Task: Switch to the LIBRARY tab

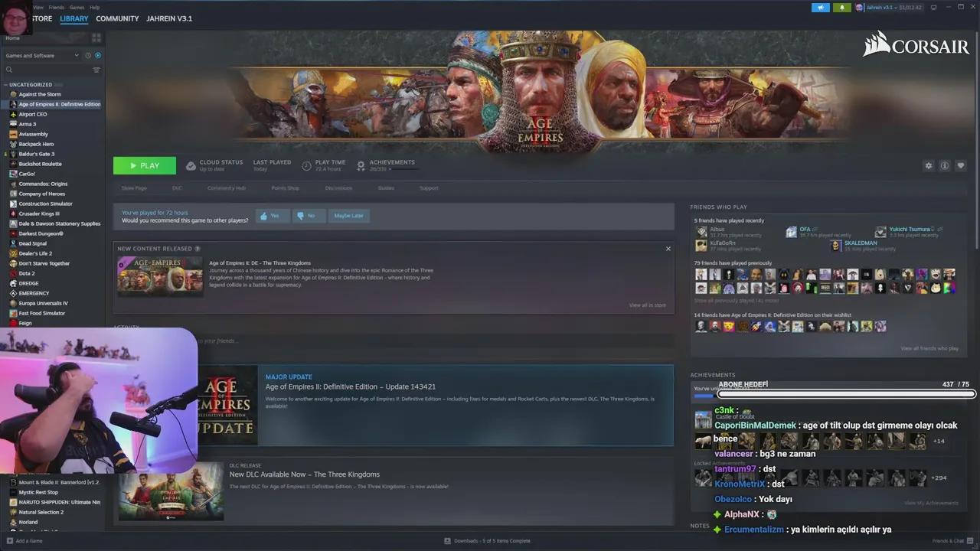Action: pyautogui.click(x=74, y=18)
